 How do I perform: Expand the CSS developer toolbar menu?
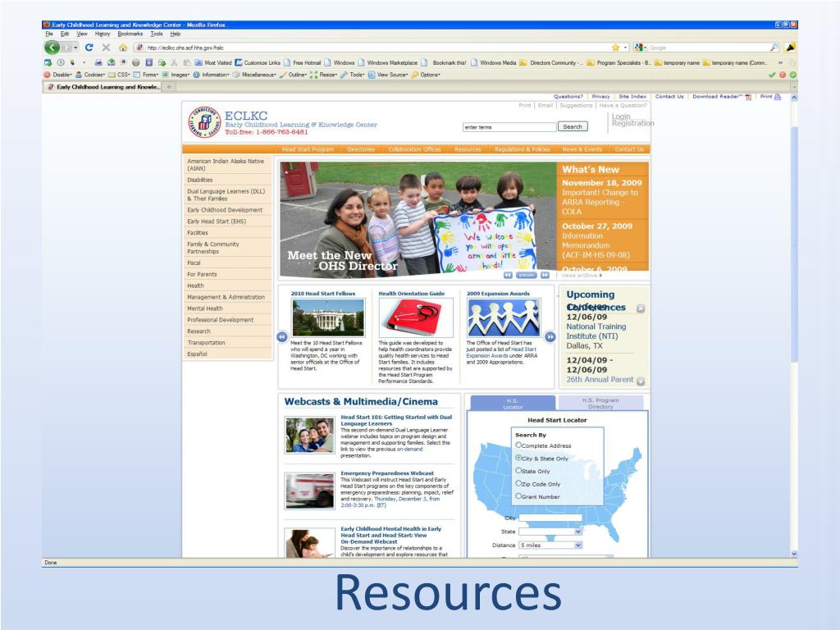pyautogui.click(x=120, y=75)
